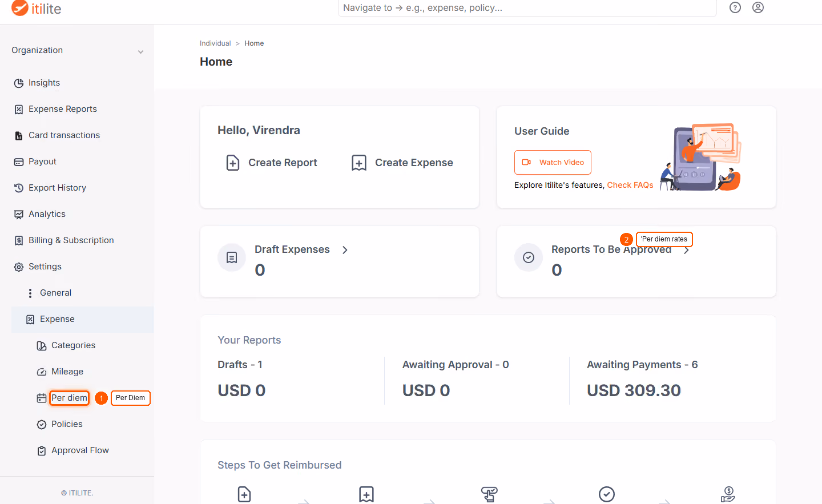This screenshot has width=822, height=504.
Task: Click the Card transactions icon
Action: (19, 136)
